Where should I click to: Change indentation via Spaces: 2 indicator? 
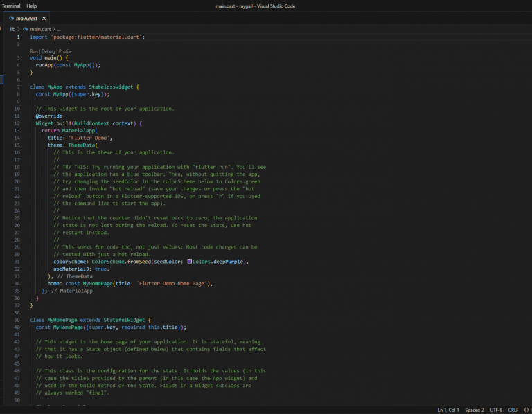(475, 410)
